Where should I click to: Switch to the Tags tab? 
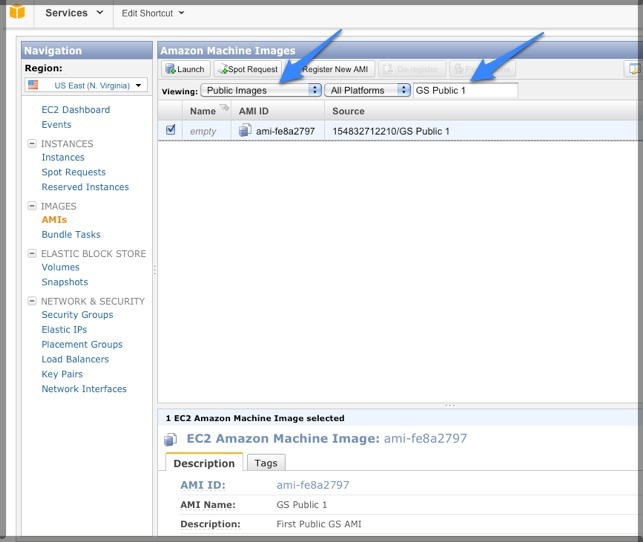pos(266,463)
